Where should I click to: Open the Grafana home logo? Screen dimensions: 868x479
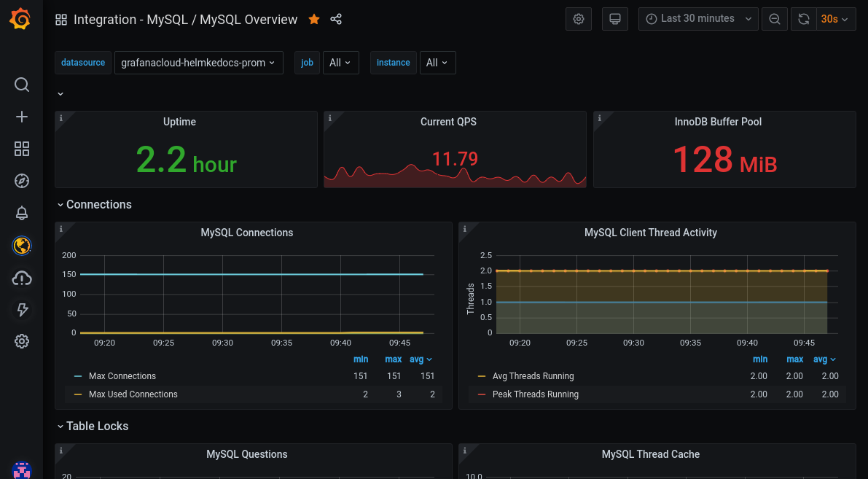tap(20, 19)
